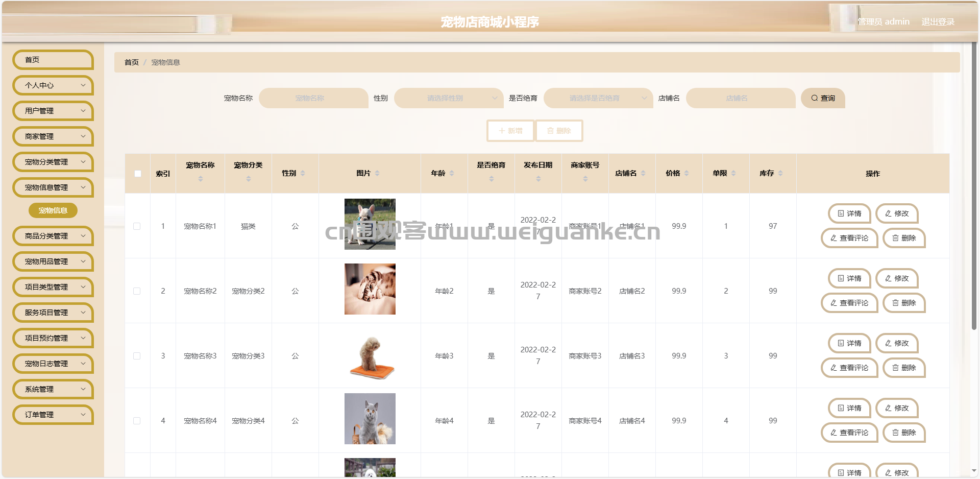Image resolution: width=980 pixels, height=479 pixels.
Task: Open the 性别 filter dropdown
Action: 449,98
